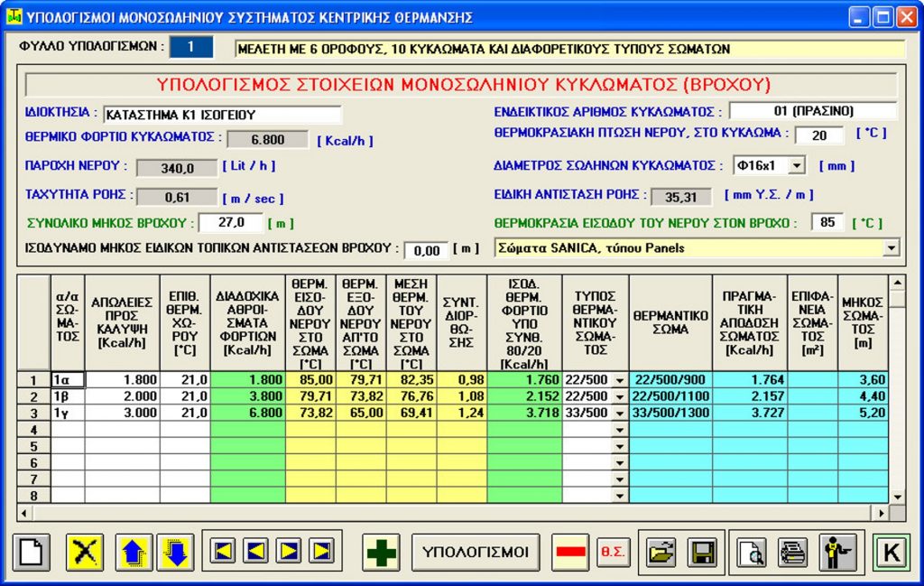Go to the first record arrow
Viewport: 924px width, 586px height.
[x=223, y=550]
